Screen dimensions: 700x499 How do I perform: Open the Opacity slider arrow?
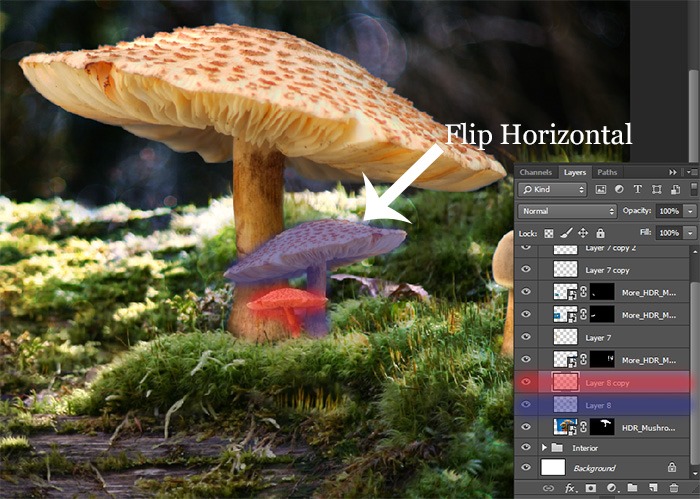691,211
